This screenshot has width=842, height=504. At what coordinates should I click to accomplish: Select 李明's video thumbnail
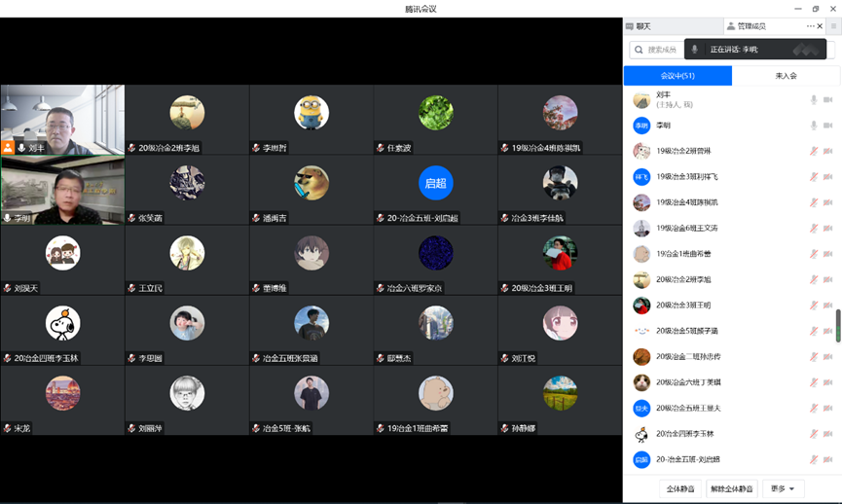pyautogui.click(x=62, y=190)
